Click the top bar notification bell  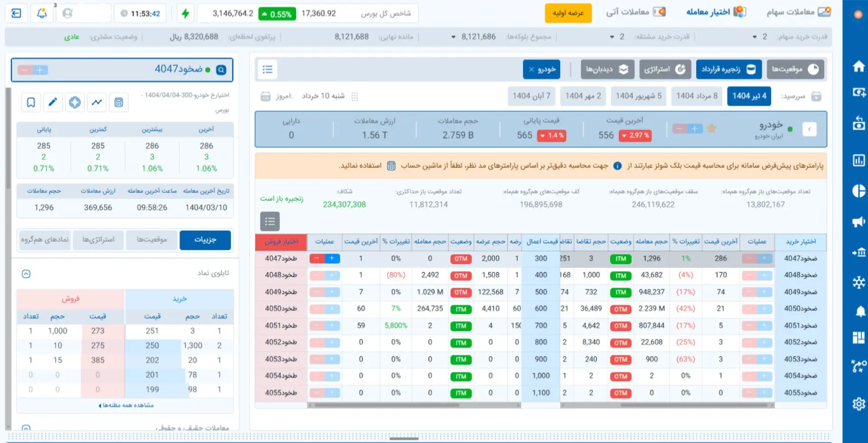42,13
